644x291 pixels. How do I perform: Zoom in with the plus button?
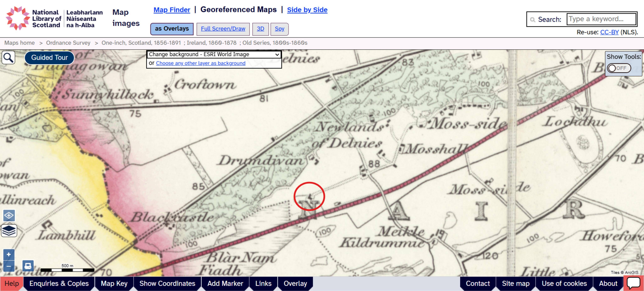coord(9,255)
